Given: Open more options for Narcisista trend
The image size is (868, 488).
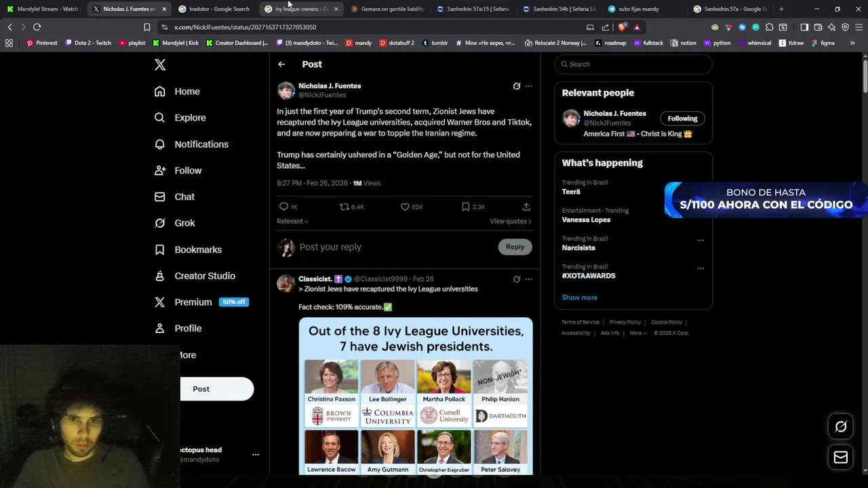Looking at the screenshot, I should pos(701,240).
